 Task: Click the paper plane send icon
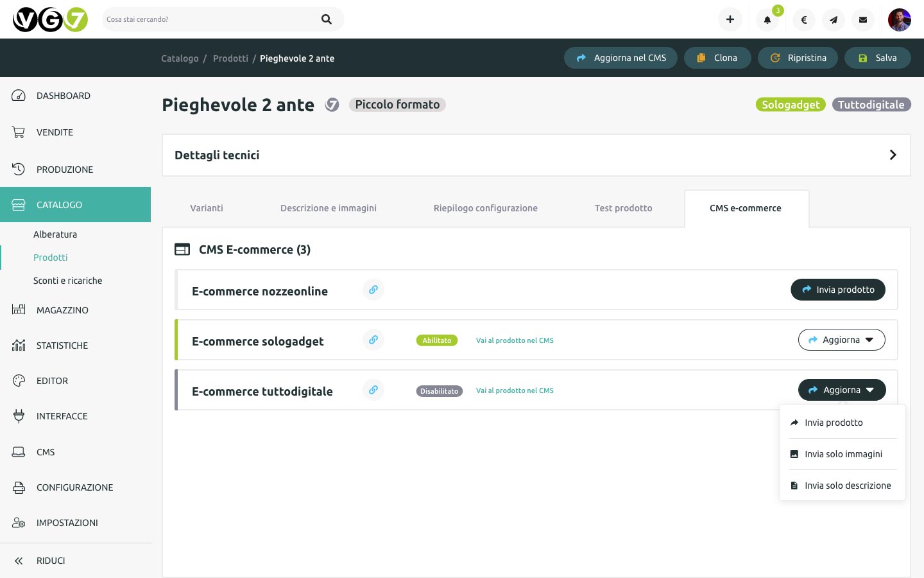(834, 20)
